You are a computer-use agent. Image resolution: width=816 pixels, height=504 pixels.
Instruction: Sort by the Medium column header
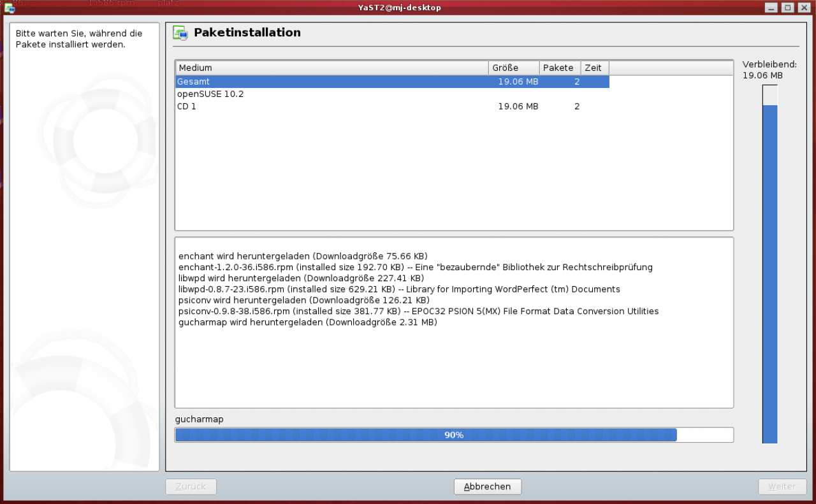(x=331, y=68)
